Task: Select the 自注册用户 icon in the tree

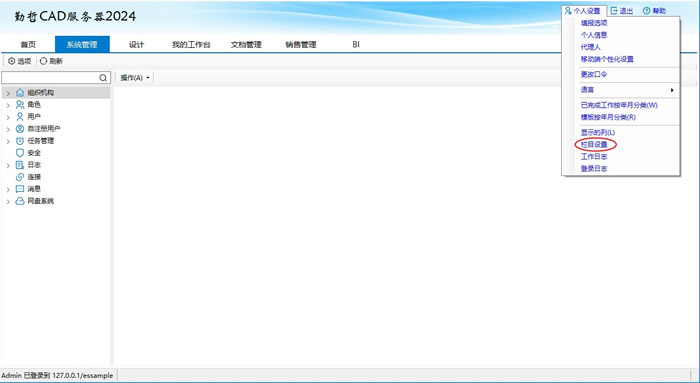Action: (x=20, y=129)
